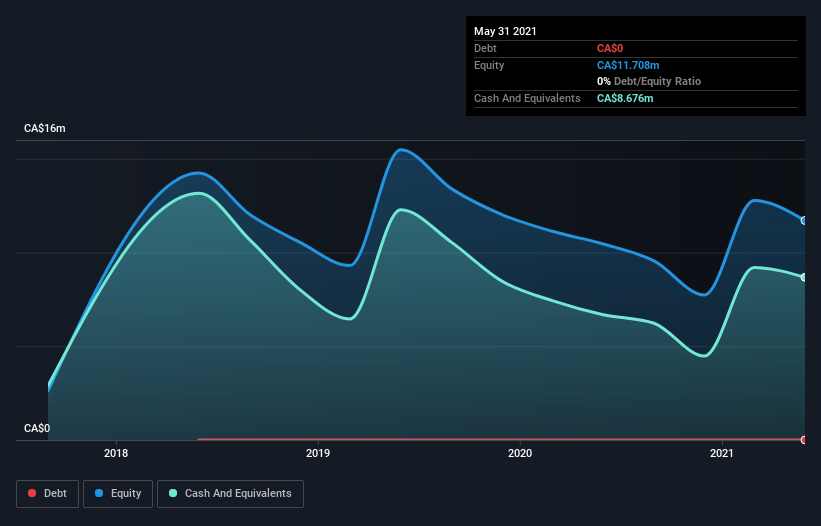Select the 2020 axis label

[520, 453]
